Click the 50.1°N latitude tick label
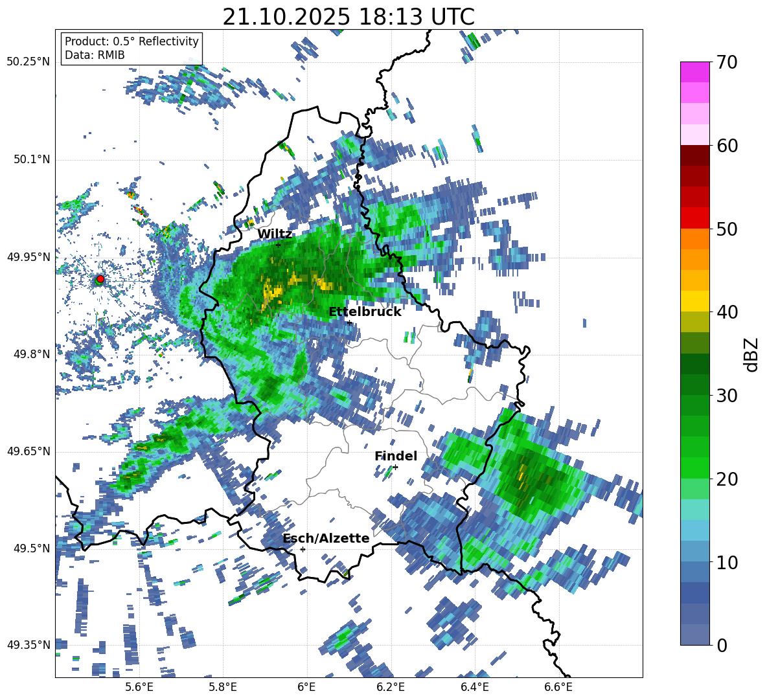This screenshot has width=767, height=700. click(32, 159)
